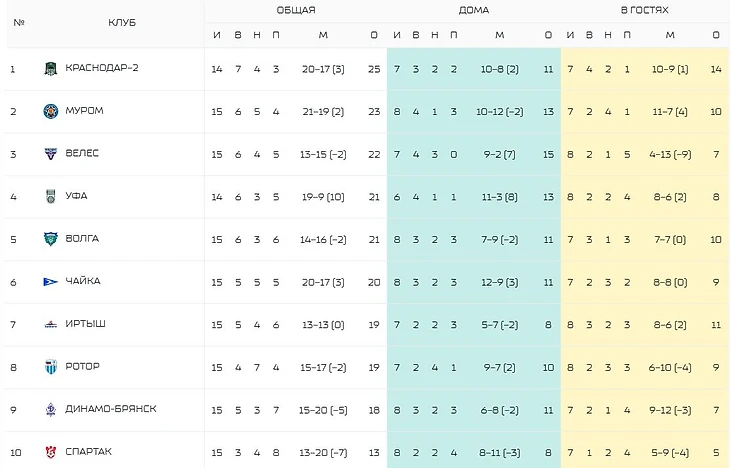Click the Волга club crest
The height and width of the screenshot is (468, 730).
[50, 239]
